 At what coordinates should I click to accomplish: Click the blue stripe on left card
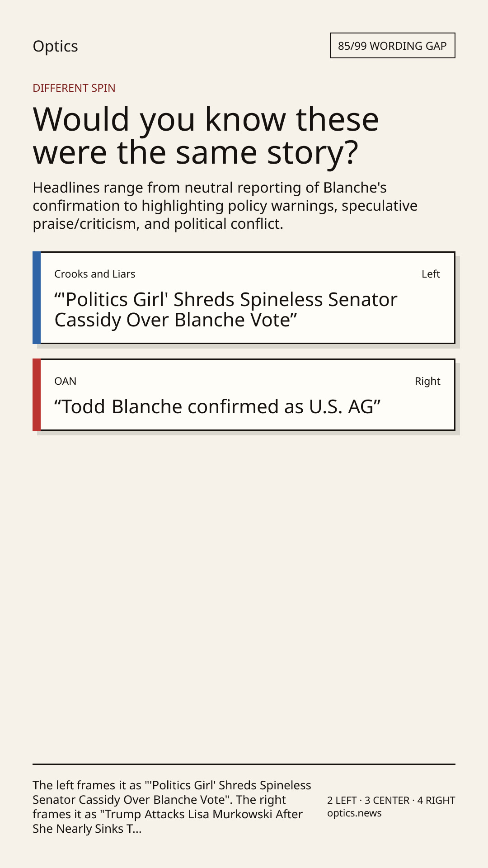click(x=37, y=297)
